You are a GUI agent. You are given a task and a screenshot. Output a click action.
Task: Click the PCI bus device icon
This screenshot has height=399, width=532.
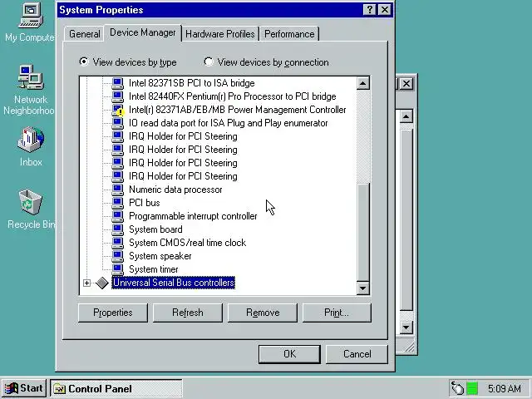[118, 203]
